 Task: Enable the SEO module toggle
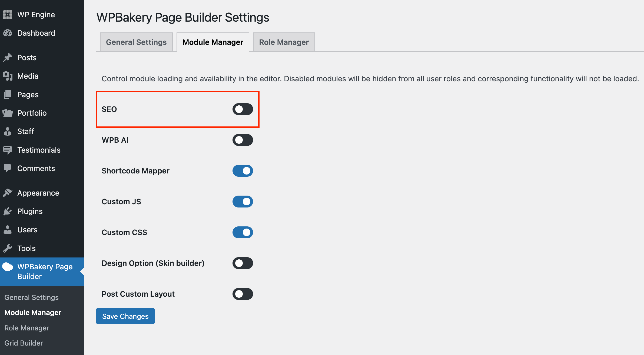[243, 109]
